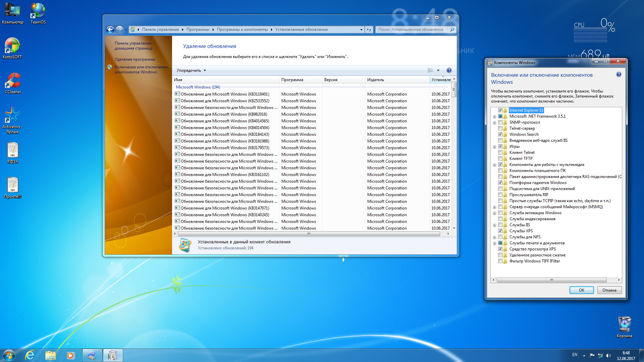Image resolution: width=644 pixels, height=362 pixels.
Task: Click Панель управления breadcrumb
Action: point(160,29)
